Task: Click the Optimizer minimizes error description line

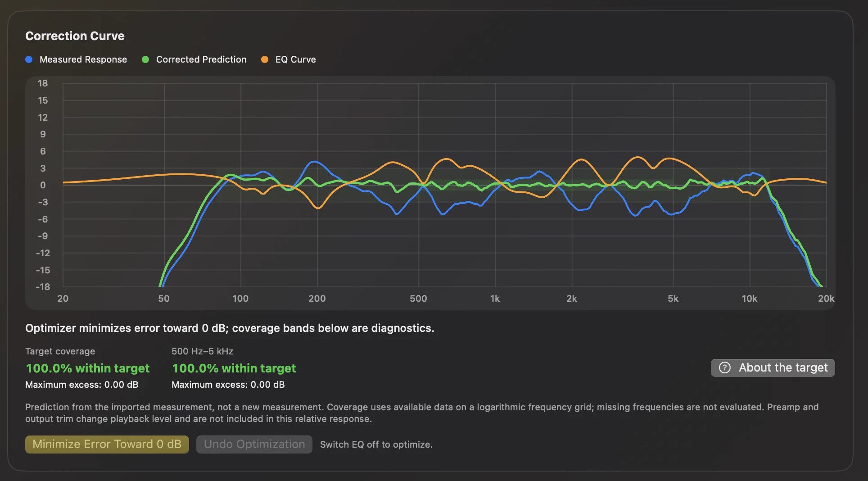Action: pyautogui.click(x=230, y=328)
